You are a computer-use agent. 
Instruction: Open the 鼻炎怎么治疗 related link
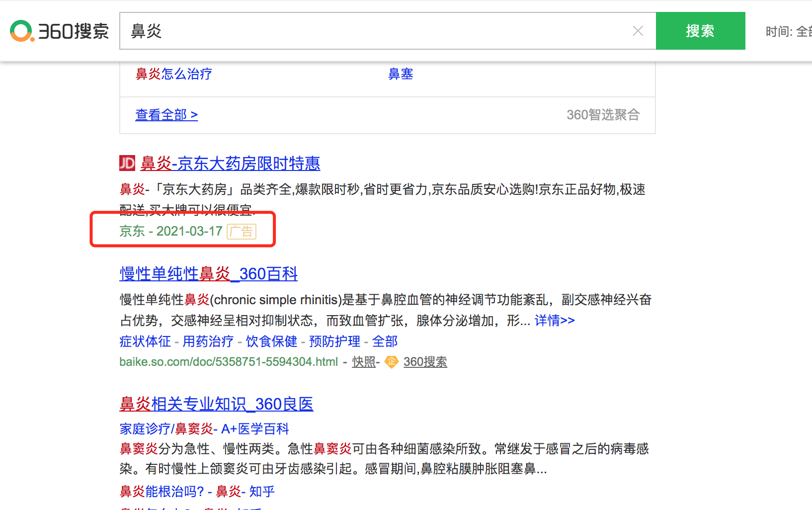(174, 74)
